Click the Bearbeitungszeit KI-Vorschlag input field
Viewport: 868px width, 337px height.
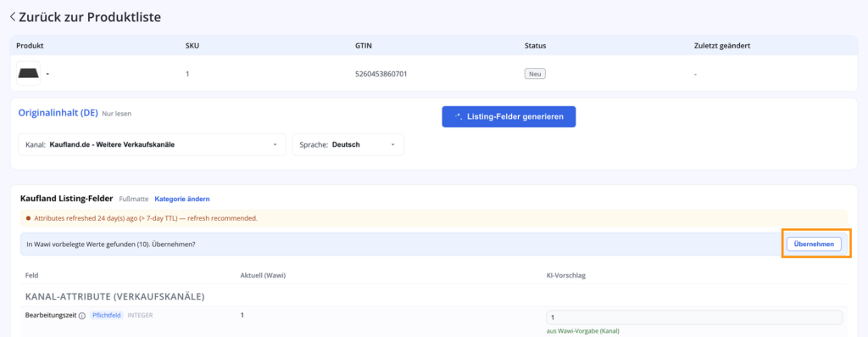coord(694,317)
